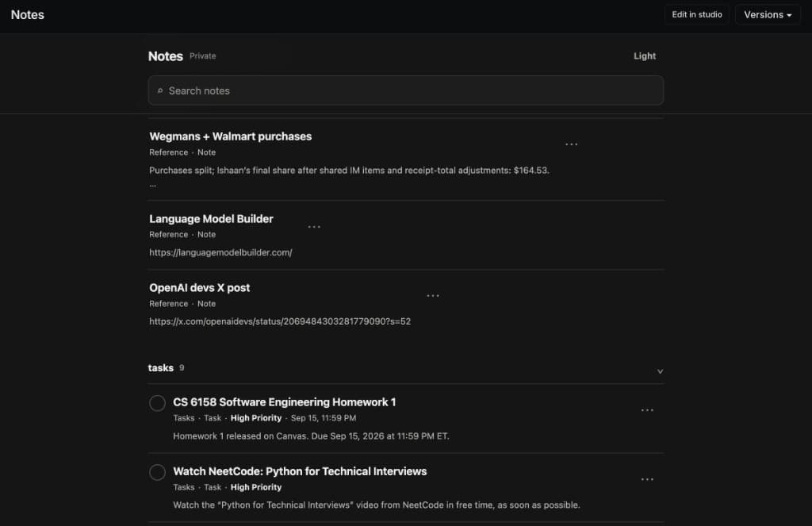This screenshot has width=812, height=526.
Task: Click the Search notes field
Action: 405,90
